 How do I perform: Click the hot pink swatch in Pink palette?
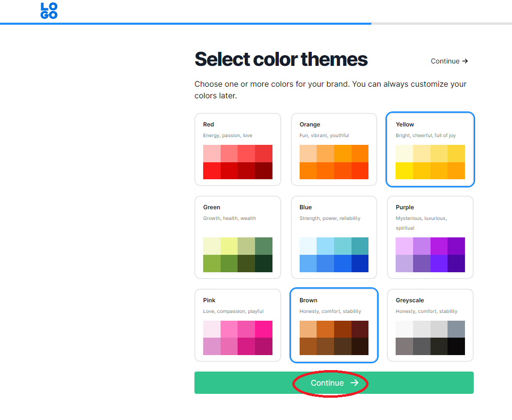264,329
